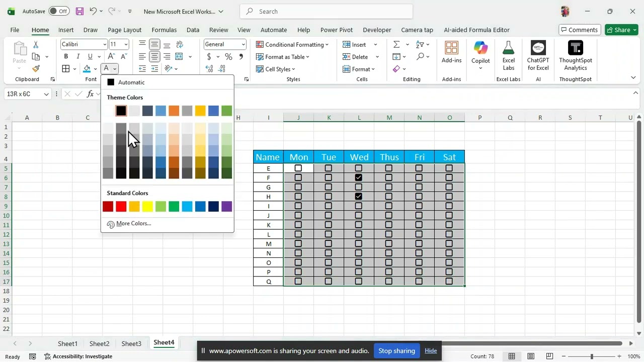Image resolution: width=644 pixels, height=362 pixels.
Task: Click the Cut scissors icon
Action: click(36, 45)
